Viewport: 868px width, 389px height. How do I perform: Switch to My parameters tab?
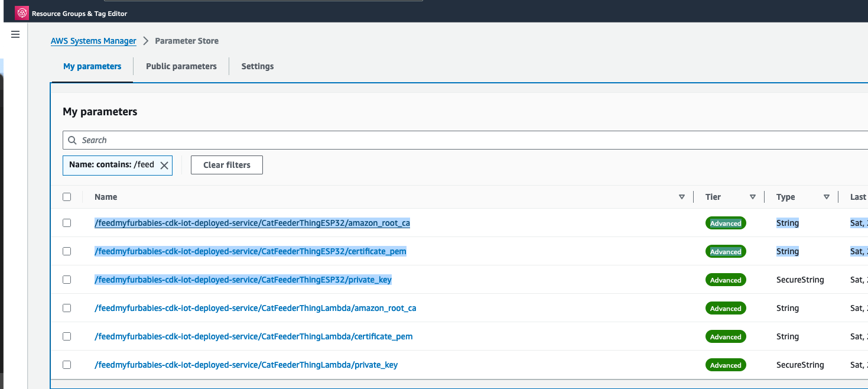click(92, 66)
